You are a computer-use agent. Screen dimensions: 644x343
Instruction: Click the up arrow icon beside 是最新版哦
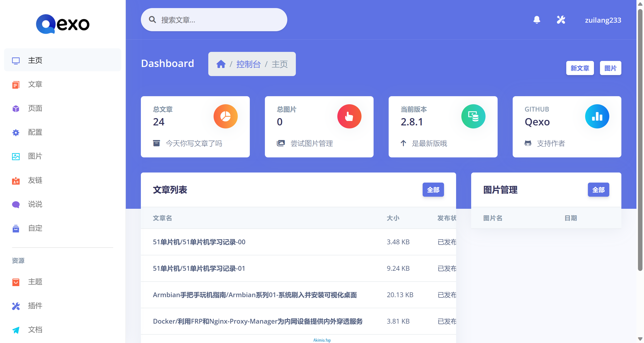404,143
